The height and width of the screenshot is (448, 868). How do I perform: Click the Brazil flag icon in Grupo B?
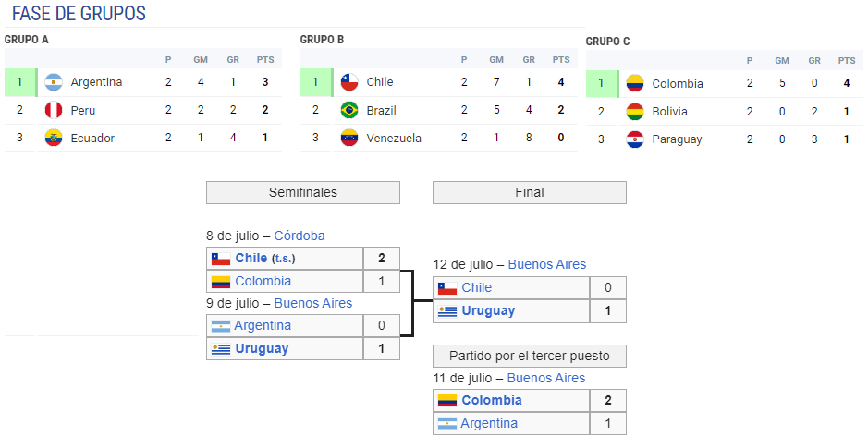349,110
